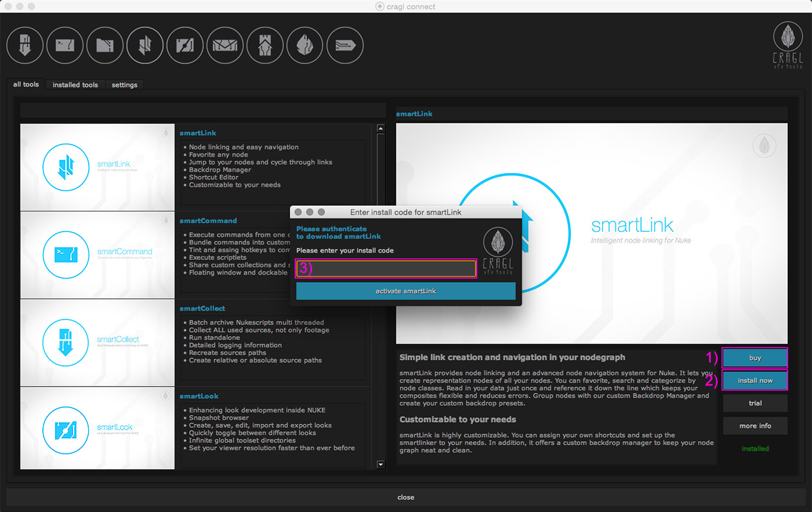Click the tag-shaped circuit icon in top toolbar
This screenshot has height=512, width=812.
tap(345, 45)
